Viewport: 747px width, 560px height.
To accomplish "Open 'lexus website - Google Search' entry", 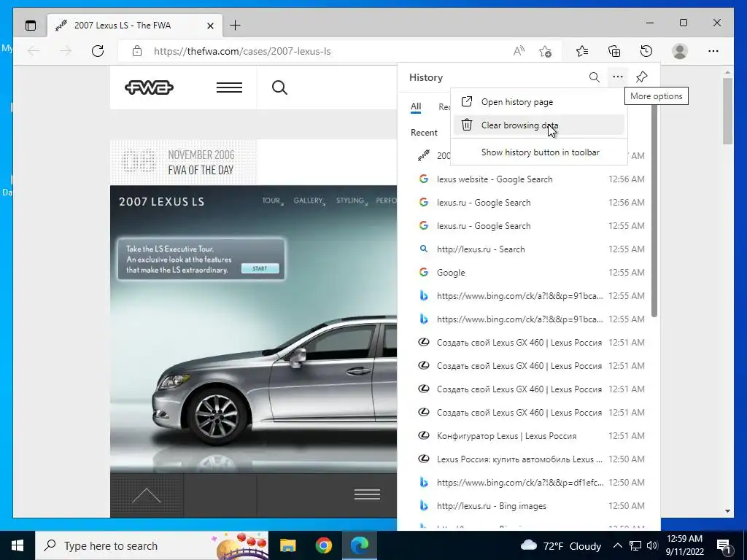I will (x=528, y=179).
